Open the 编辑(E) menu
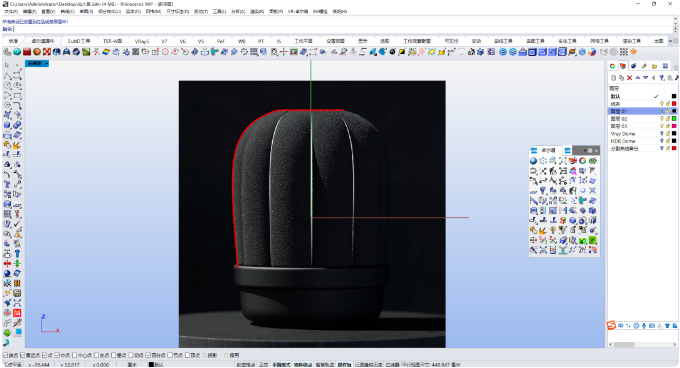Viewport: 680px width, 368px height. coord(29,12)
